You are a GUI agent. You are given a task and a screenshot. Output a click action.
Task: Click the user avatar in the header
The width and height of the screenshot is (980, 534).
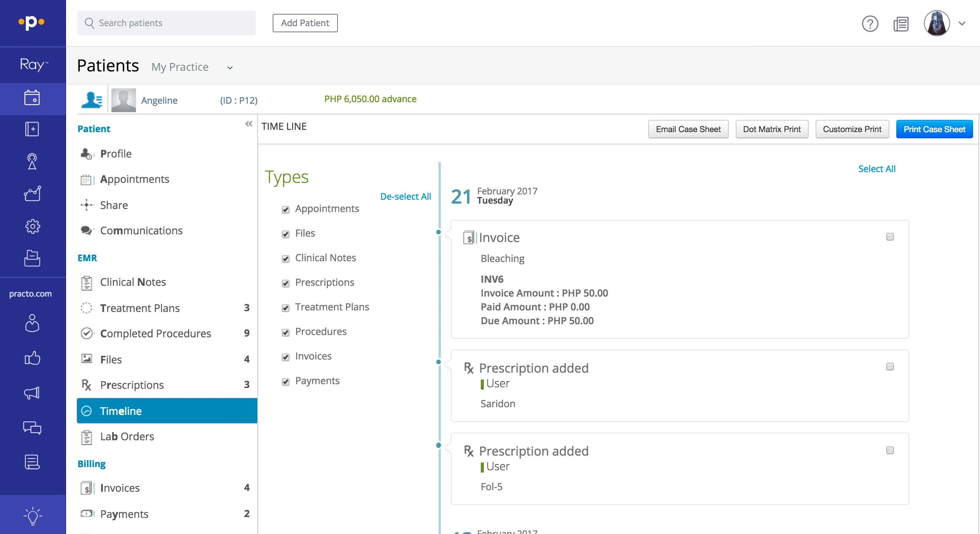click(937, 23)
